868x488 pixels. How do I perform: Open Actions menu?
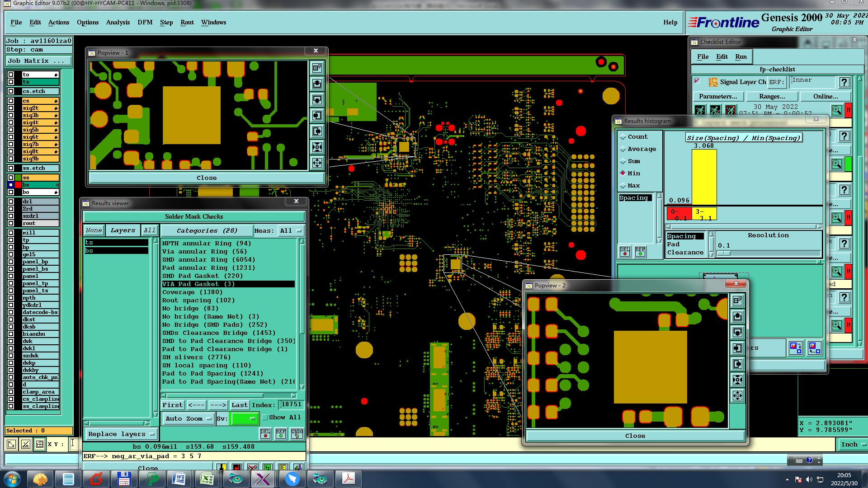59,22
